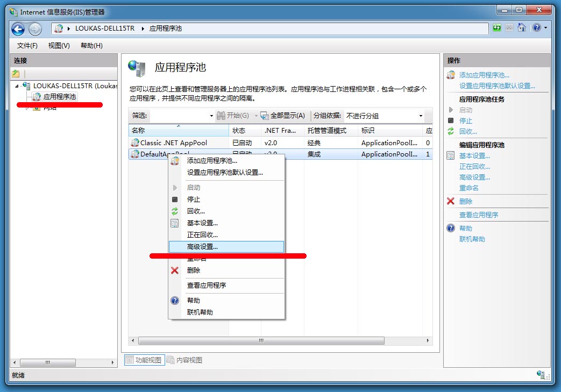
Task: Click 联机帮助 link in Actions pane
Action: [x=472, y=239]
